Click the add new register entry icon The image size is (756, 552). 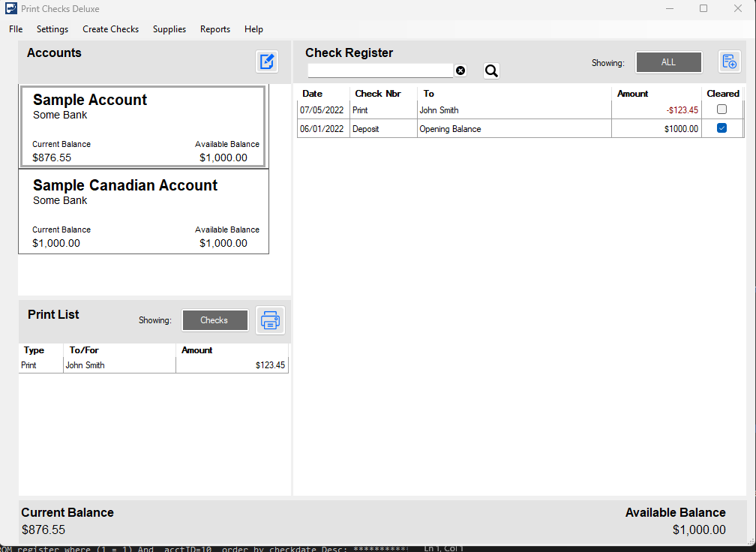(729, 62)
